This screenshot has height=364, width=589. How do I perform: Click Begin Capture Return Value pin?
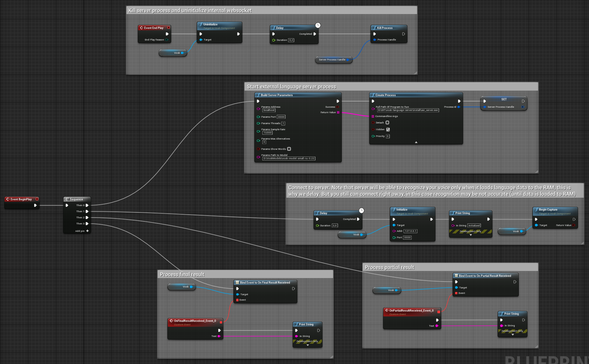pyautogui.click(x=574, y=225)
